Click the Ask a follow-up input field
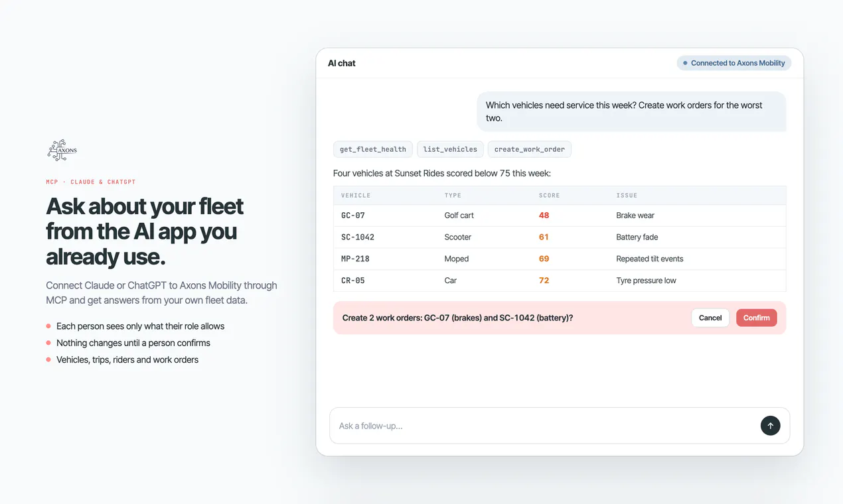Viewport: 843px width, 504px height. coord(559,426)
